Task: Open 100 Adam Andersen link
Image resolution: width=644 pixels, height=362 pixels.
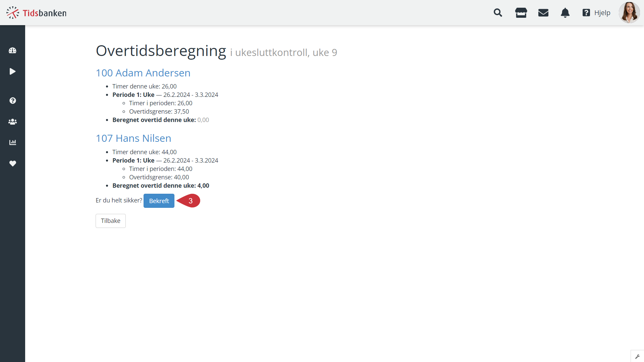Action: tap(143, 73)
